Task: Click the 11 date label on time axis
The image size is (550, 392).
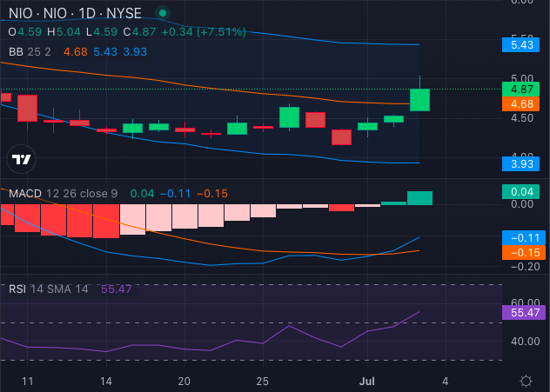Action: click(x=27, y=381)
